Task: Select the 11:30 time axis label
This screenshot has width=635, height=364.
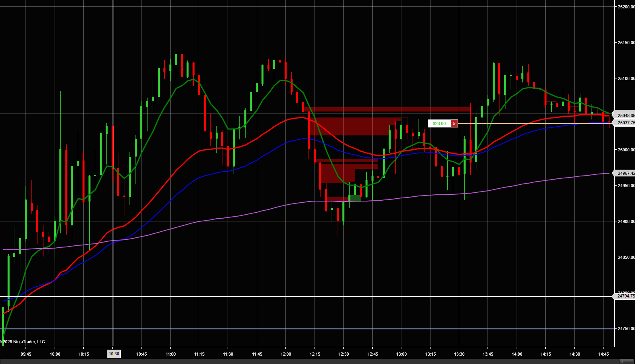Action: click(228, 354)
